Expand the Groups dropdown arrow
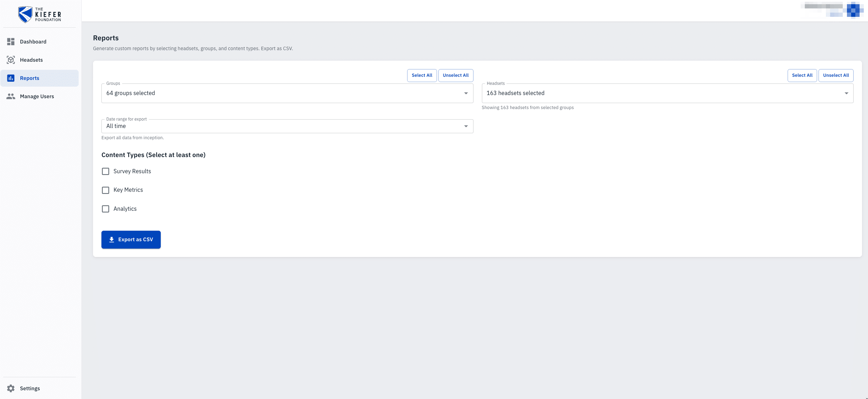 466,93
